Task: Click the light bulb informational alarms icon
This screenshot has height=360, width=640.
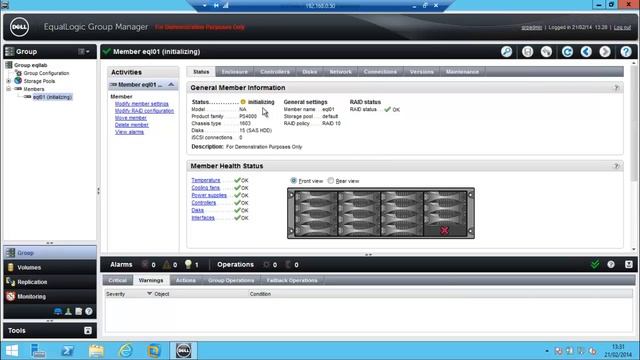Action: click(188, 264)
